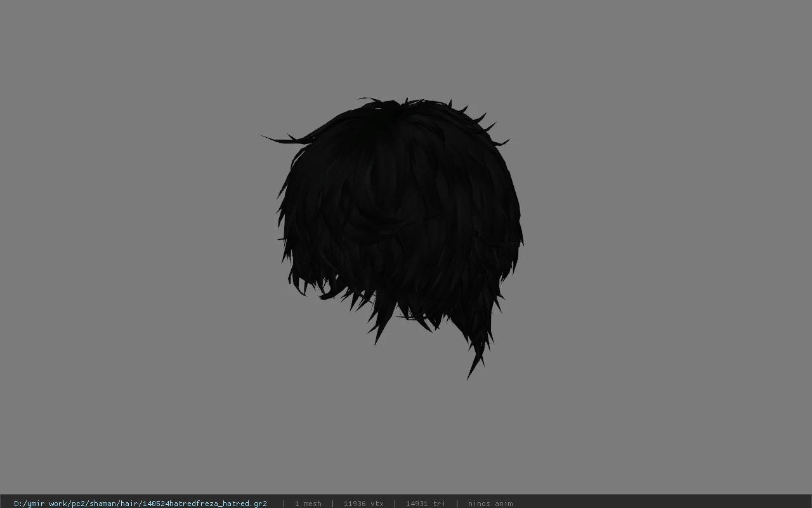Screen dimensions: 812x508
Task: Click the '11936 vtx' vertex count
Action: pos(363,504)
